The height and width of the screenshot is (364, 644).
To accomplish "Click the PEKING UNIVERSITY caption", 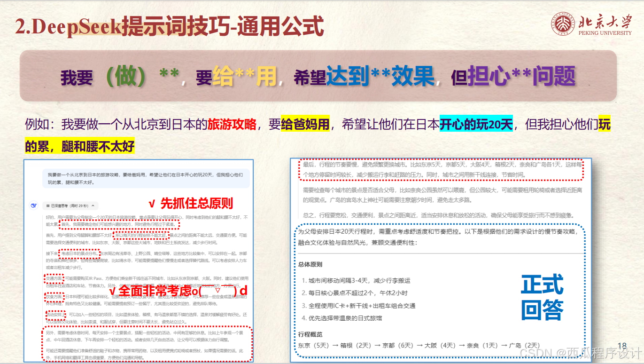I will [x=605, y=33].
